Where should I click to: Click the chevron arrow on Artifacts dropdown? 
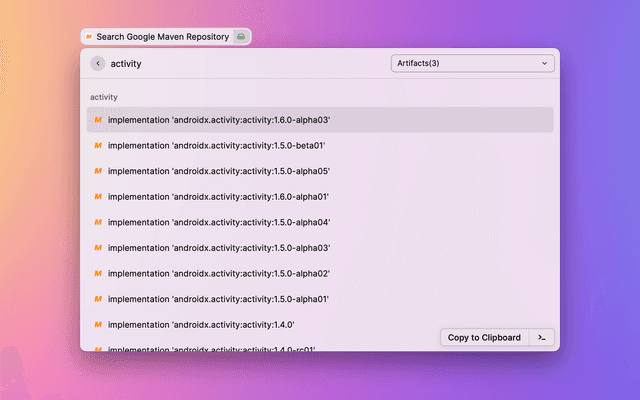544,64
